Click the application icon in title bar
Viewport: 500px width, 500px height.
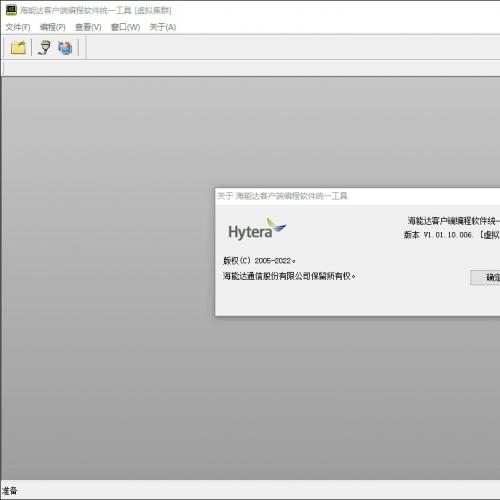tap(11, 10)
